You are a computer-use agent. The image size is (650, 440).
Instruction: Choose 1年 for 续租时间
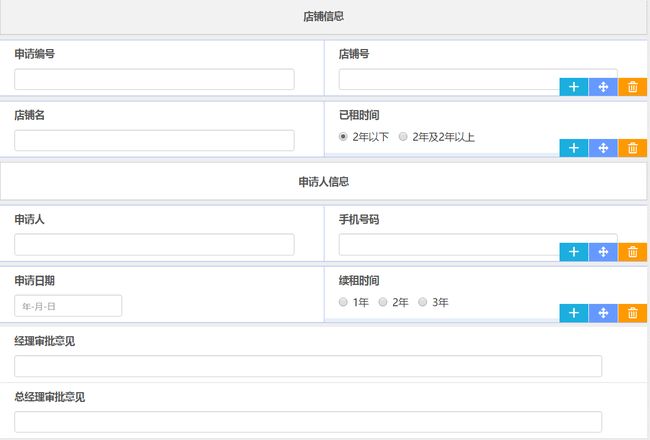343,302
